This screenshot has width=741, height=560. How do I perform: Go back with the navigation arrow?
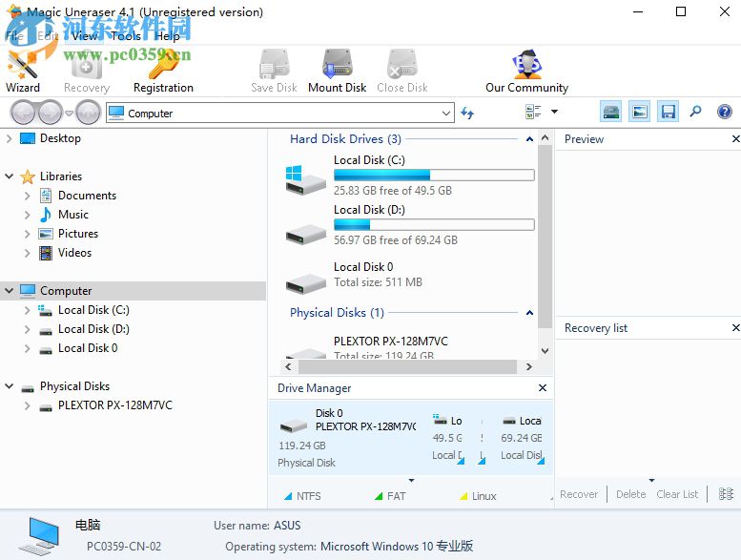[x=22, y=113]
